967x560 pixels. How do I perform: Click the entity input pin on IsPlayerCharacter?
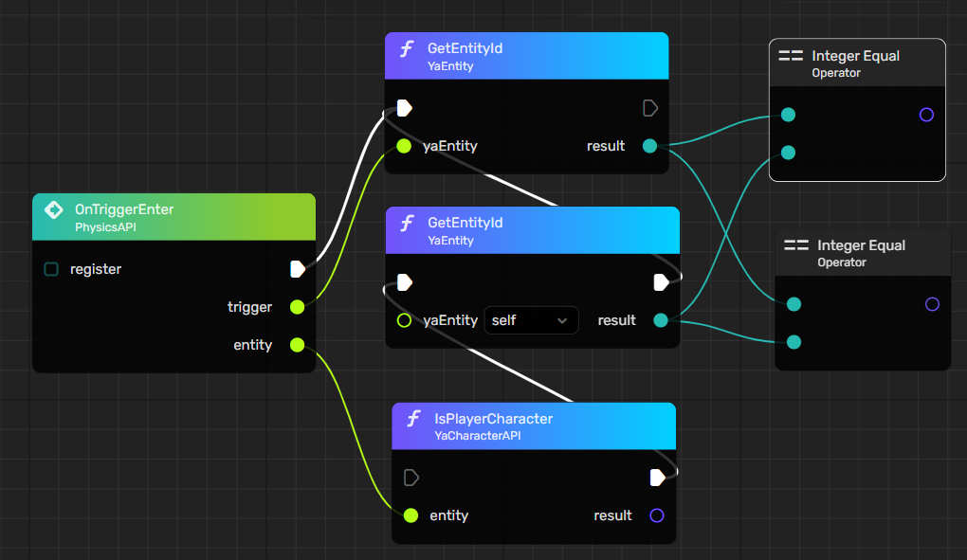pyautogui.click(x=411, y=515)
